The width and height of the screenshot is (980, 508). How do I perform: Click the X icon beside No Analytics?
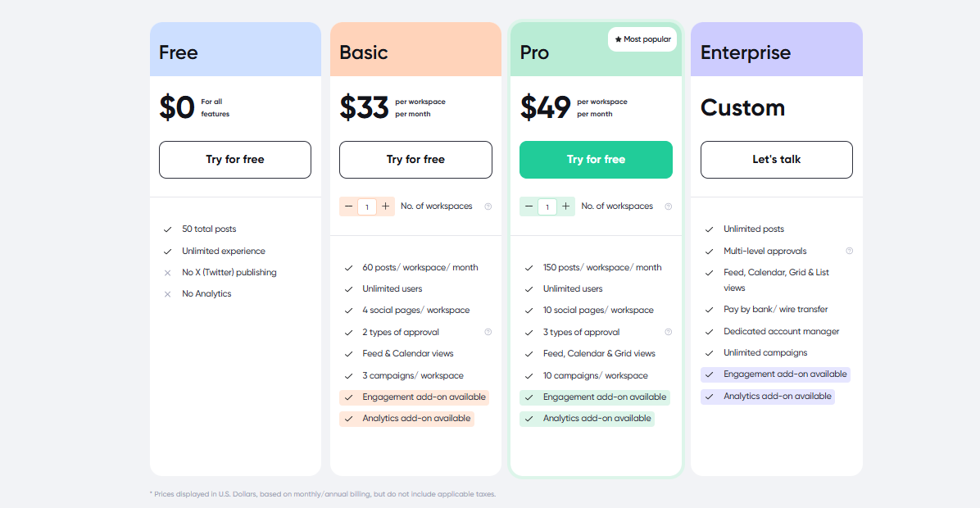(167, 293)
